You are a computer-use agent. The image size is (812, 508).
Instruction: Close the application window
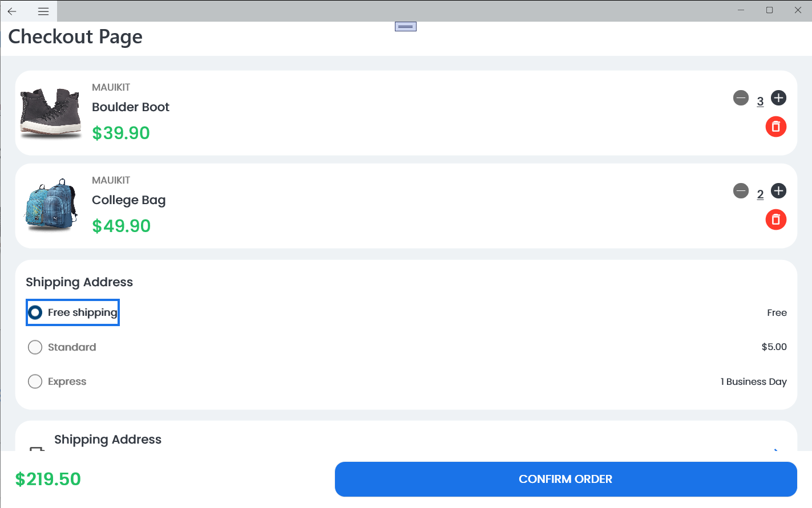pyautogui.click(x=798, y=10)
